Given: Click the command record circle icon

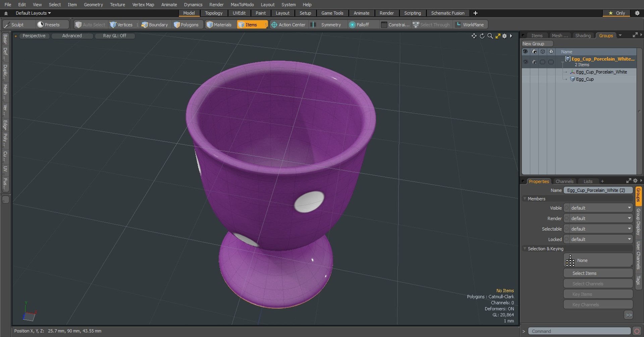Looking at the screenshot, I should coord(637,331).
